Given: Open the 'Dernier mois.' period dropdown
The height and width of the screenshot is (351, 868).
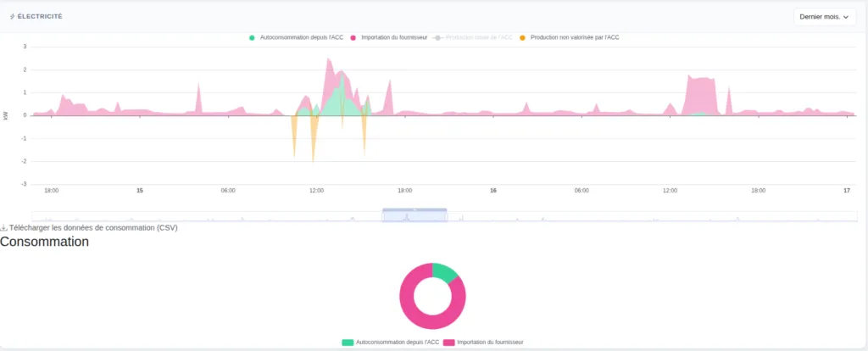Looking at the screenshot, I should [x=824, y=17].
